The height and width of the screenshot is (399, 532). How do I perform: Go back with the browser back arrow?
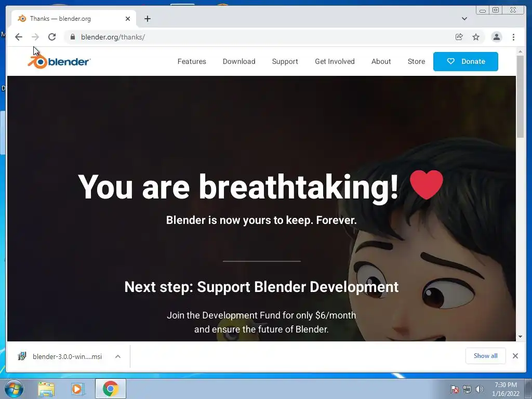point(19,37)
